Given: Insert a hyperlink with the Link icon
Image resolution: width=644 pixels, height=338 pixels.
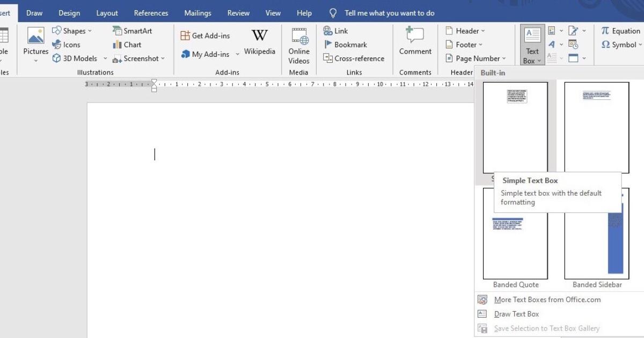Looking at the screenshot, I should pos(335,31).
